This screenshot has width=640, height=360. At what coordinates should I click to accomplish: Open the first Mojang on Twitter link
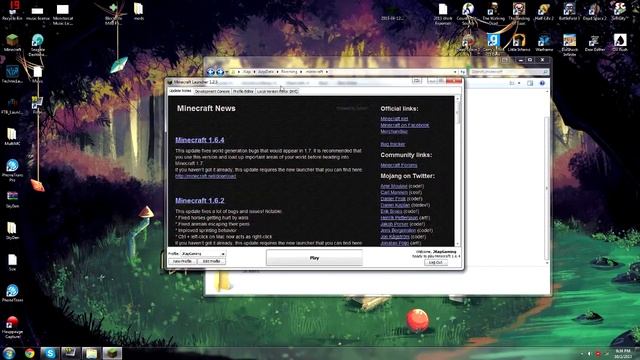coord(394,186)
